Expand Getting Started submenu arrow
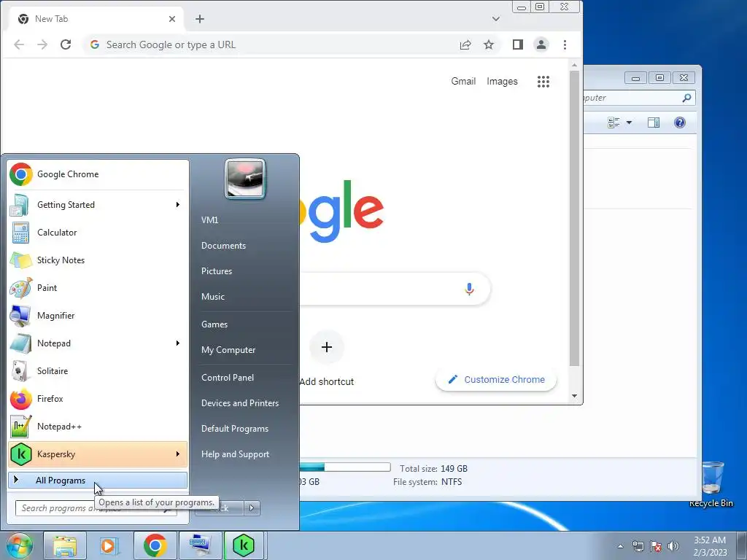The width and height of the screenshot is (747, 560). coord(178,205)
